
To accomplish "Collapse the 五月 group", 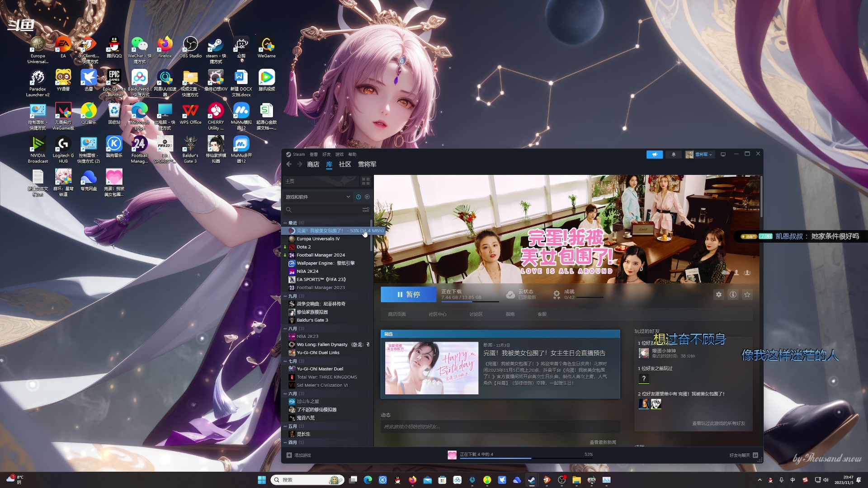I will [x=285, y=426].
